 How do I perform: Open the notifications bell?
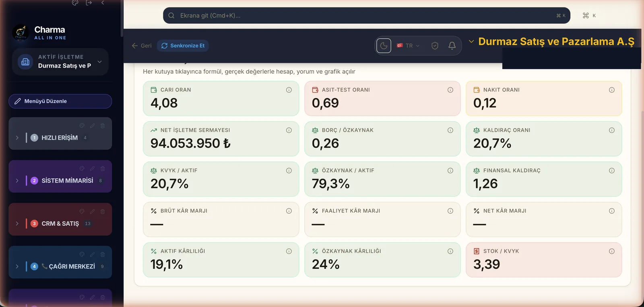452,46
